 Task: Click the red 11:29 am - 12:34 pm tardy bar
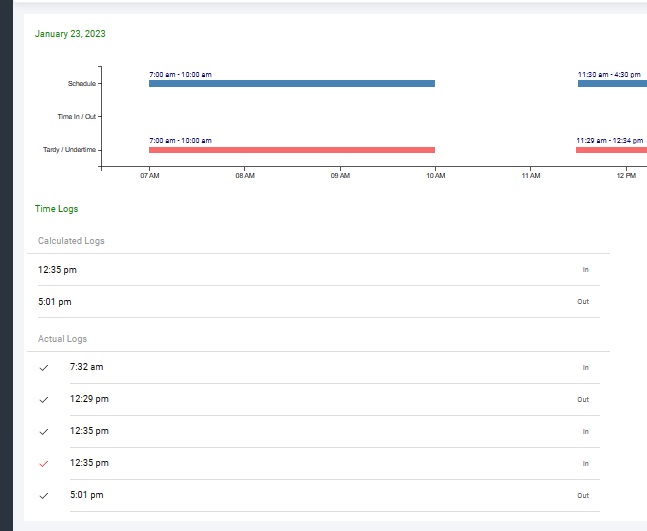coord(611,150)
